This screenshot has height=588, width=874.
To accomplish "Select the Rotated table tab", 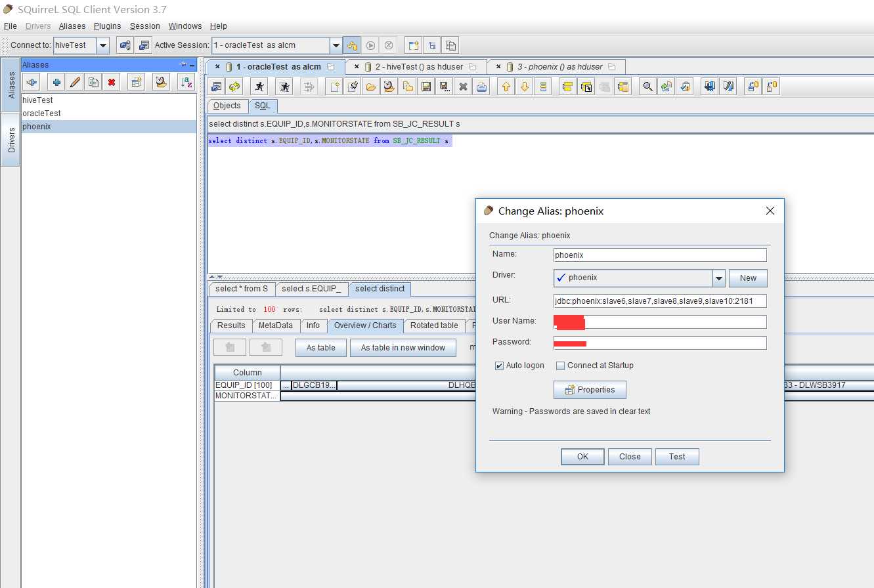I will [434, 325].
